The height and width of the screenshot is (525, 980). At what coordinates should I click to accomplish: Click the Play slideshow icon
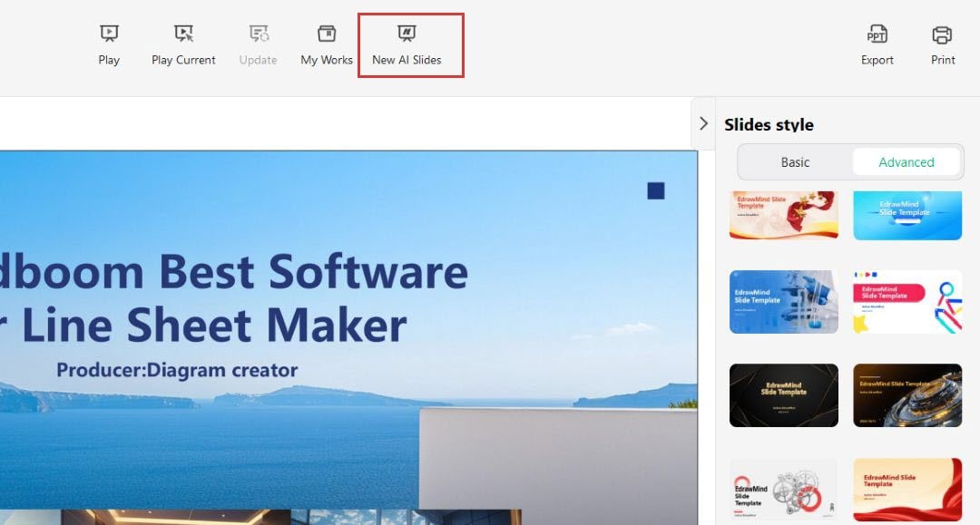(109, 45)
